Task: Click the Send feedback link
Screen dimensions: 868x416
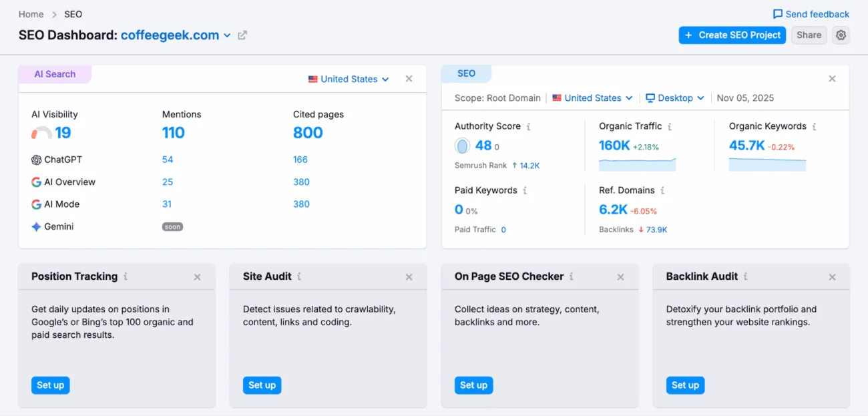Action: [811, 14]
